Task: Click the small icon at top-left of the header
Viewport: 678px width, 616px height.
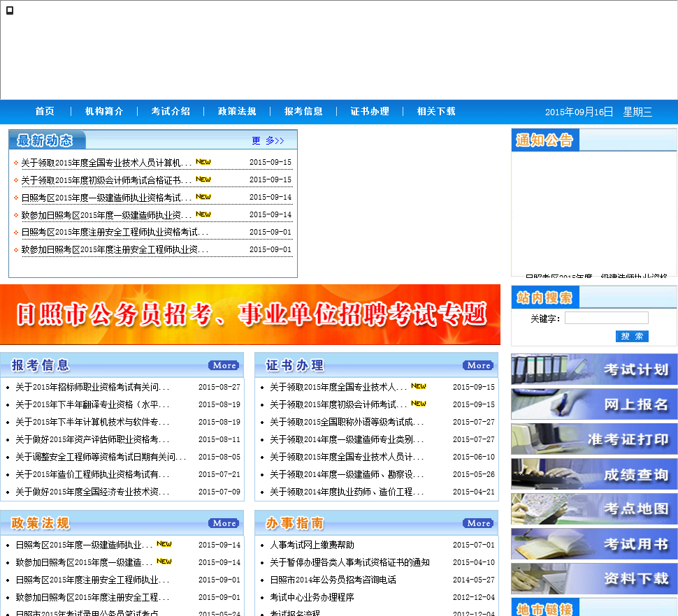Action: point(10,10)
